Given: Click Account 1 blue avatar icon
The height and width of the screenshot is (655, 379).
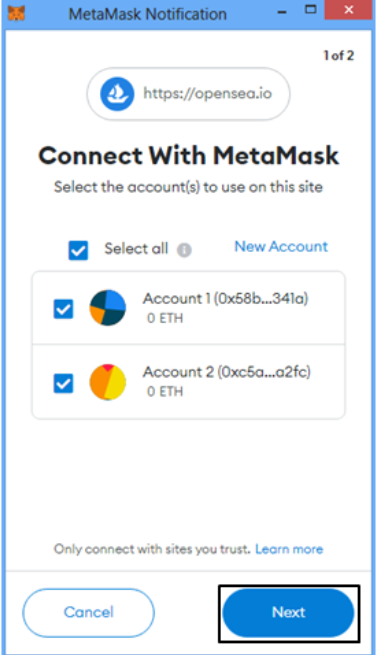Looking at the screenshot, I should [108, 308].
